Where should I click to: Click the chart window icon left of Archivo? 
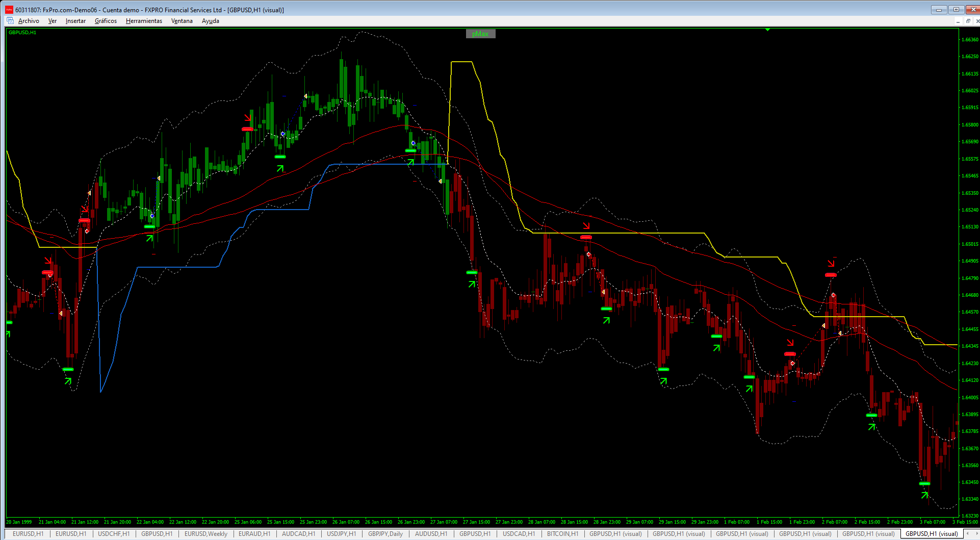pyautogui.click(x=10, y=21)
